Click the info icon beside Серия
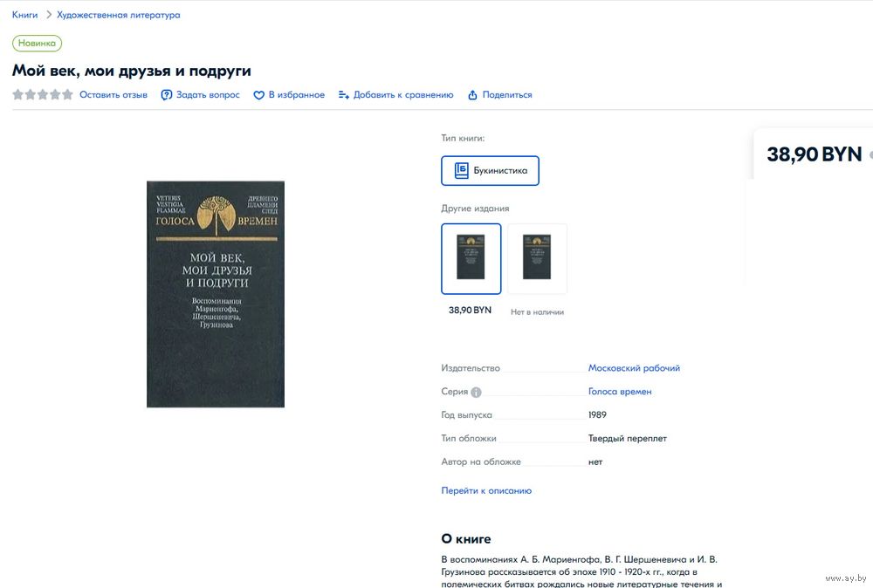The width and height of the screenshot is (873, 588). click(476, 393)
